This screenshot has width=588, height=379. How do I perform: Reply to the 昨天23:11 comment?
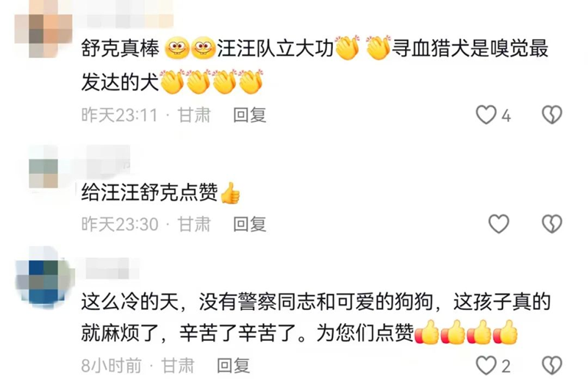pyautogui.click(x=250, y=115)
